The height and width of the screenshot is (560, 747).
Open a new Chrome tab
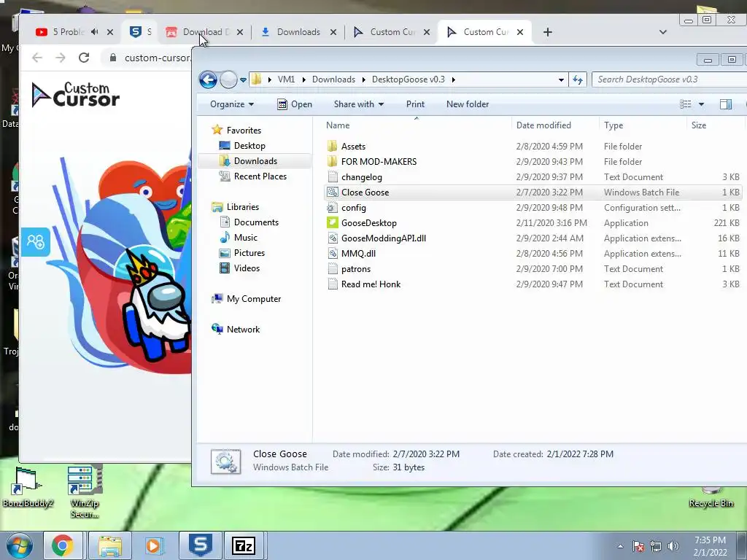pos(548,32)
